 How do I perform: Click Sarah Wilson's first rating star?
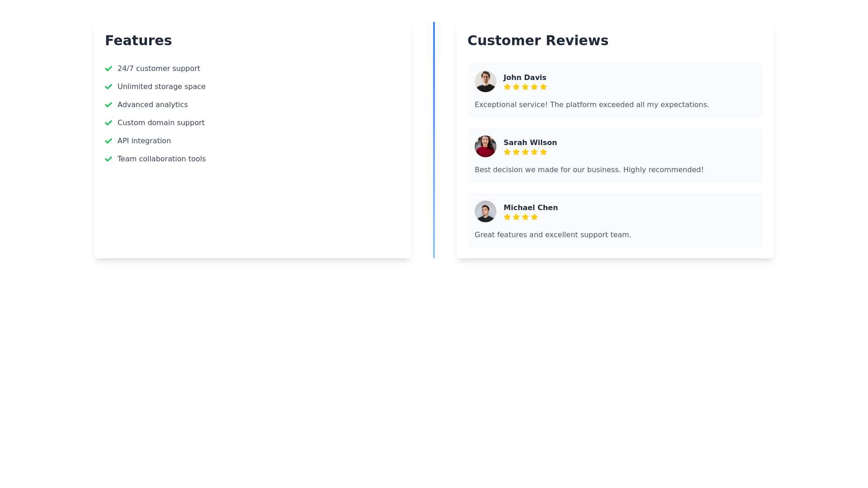tap(507, 152)
